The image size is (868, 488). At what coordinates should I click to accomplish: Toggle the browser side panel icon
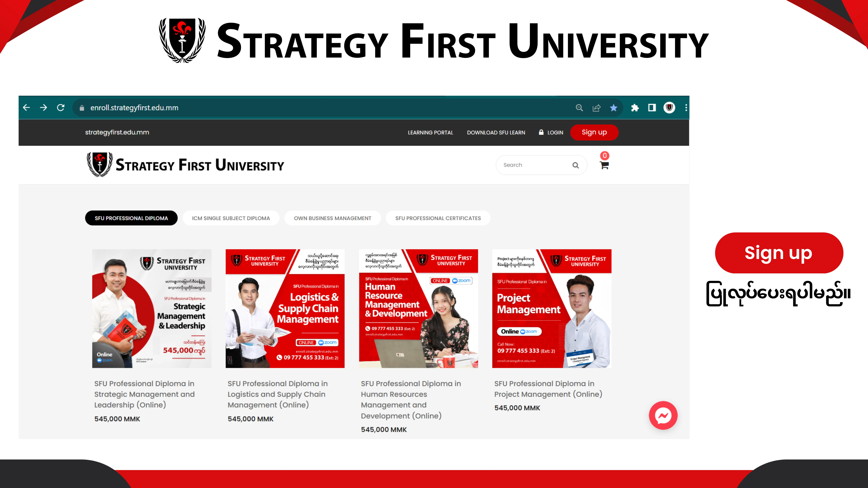(x=652, y=108)
